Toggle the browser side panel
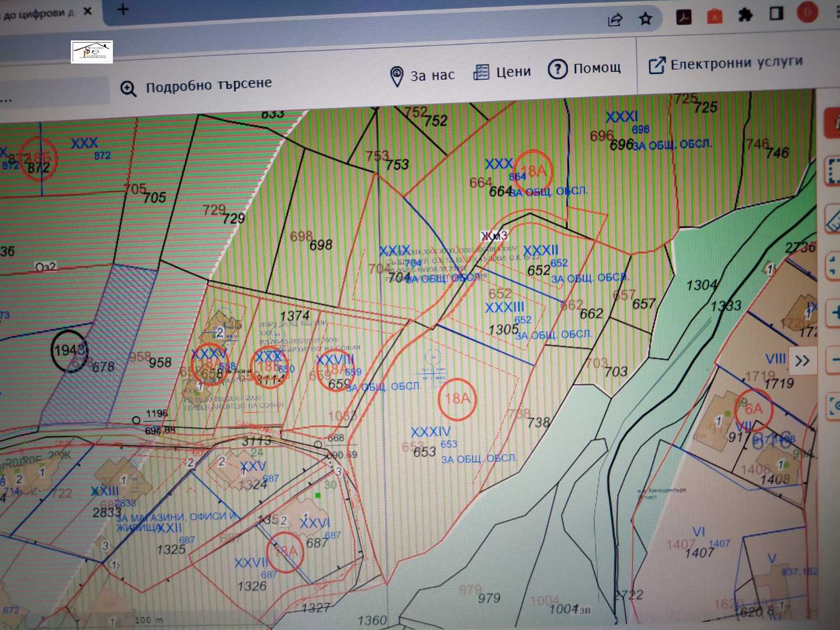Image resolution: width=840 pixels, height=630 pixels. (x=776, y=14)
